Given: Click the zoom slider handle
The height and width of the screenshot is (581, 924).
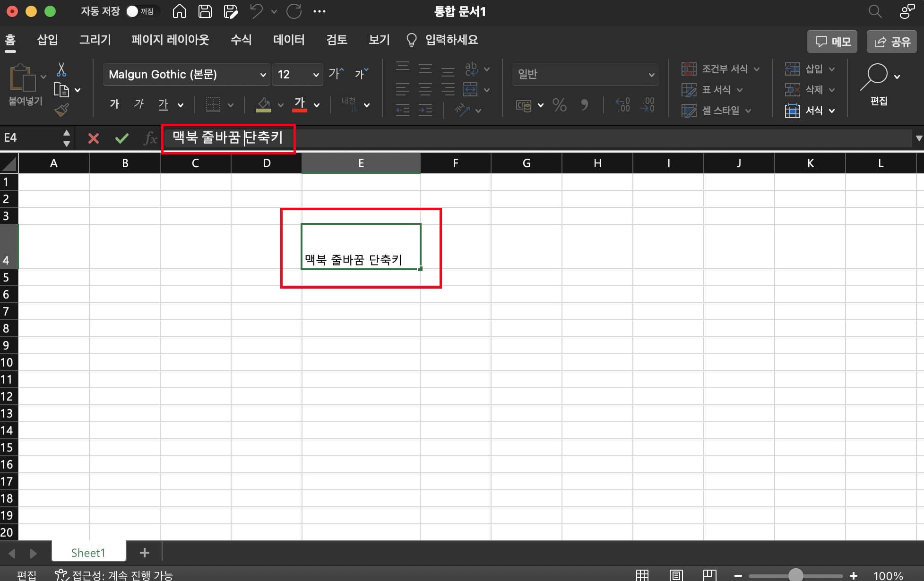Looking at the screenshot, I should coord(796,575).
